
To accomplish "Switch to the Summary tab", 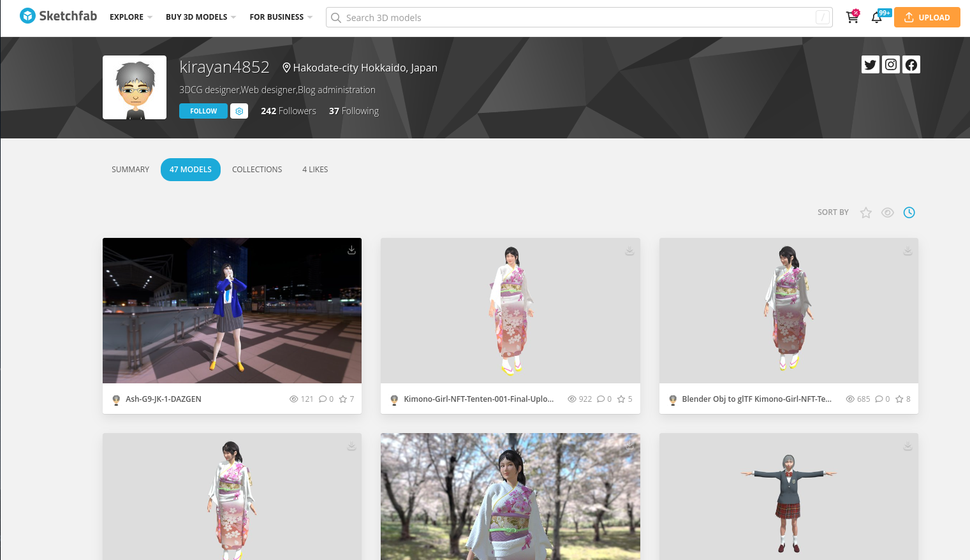I will point(130,170).
